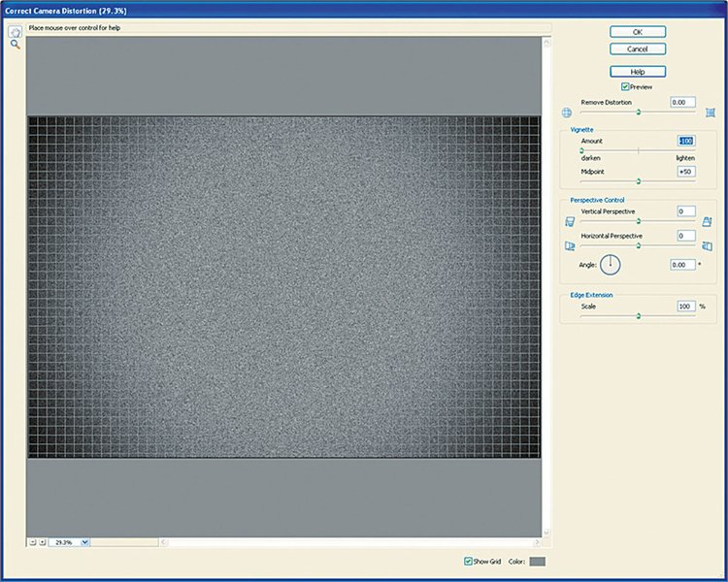
Task: Click right Vertical Perspective tilt icon
Action: (x=707, y=221)
